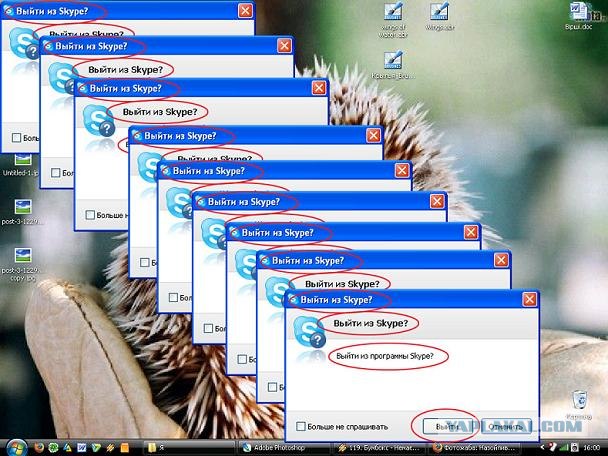Select the Wings.abr brush file on desktop
This screenshot has height=456, width=608.
pos(439,17)
